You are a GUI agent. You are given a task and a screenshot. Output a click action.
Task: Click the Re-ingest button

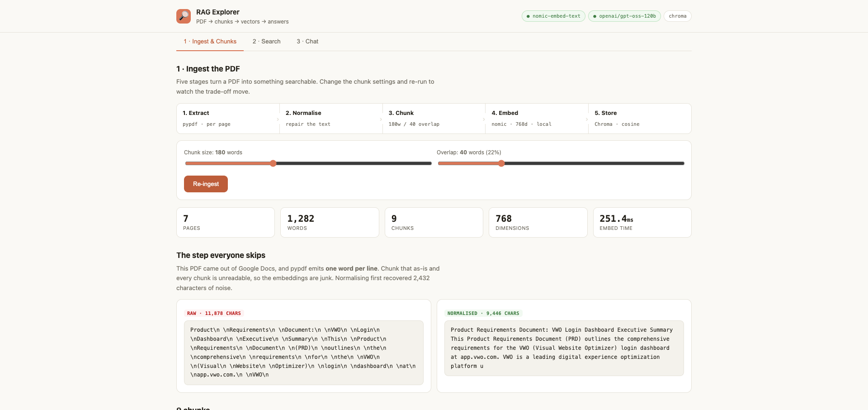206,184
